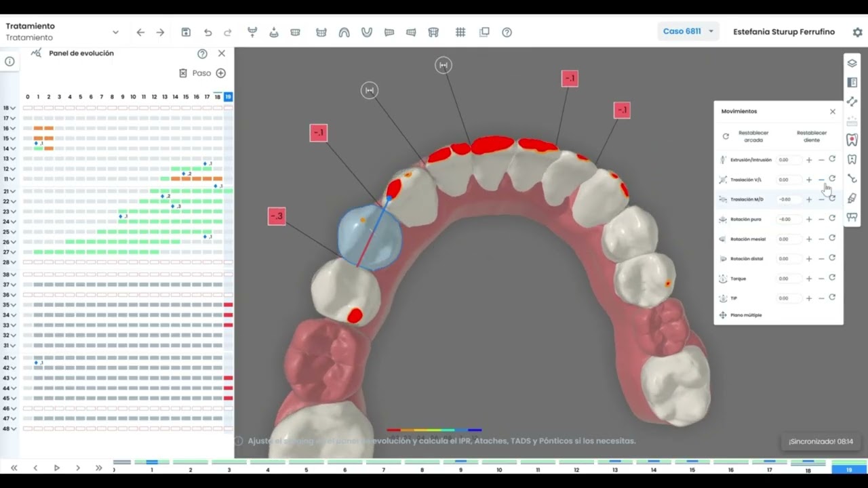Open the report panel icon in right sidebar
The width and height of the screenshot is (868, 488).
(852, 83)
